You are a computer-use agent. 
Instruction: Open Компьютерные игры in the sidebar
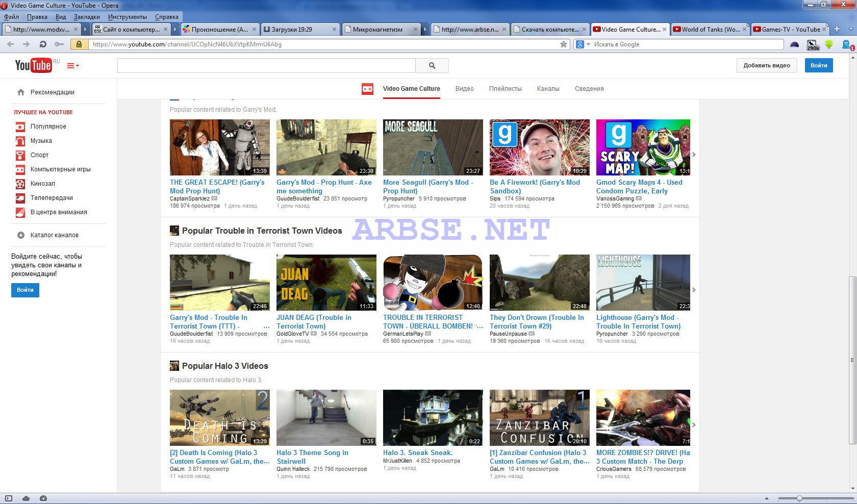[60, 169]
